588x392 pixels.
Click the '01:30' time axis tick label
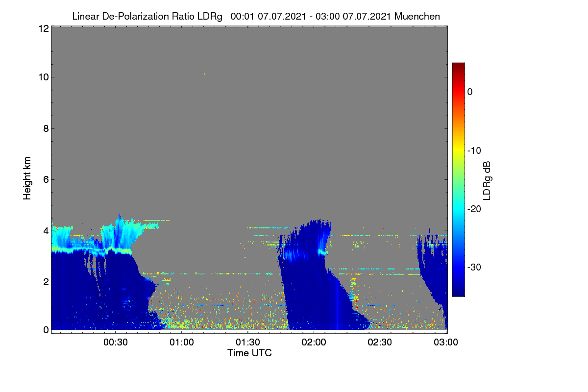[248, 343]
